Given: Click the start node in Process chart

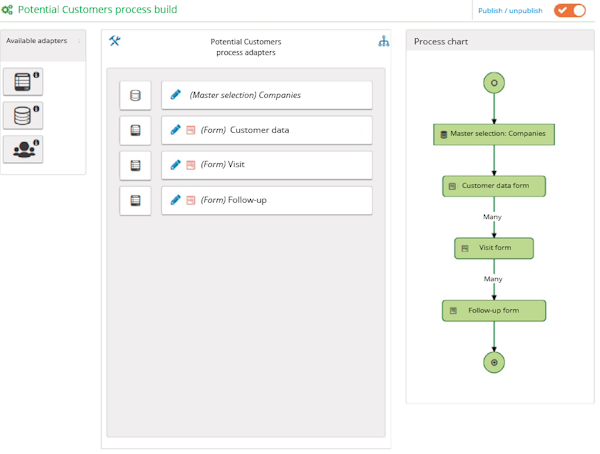Looking at the screenshot, I should tap(494, 83).
